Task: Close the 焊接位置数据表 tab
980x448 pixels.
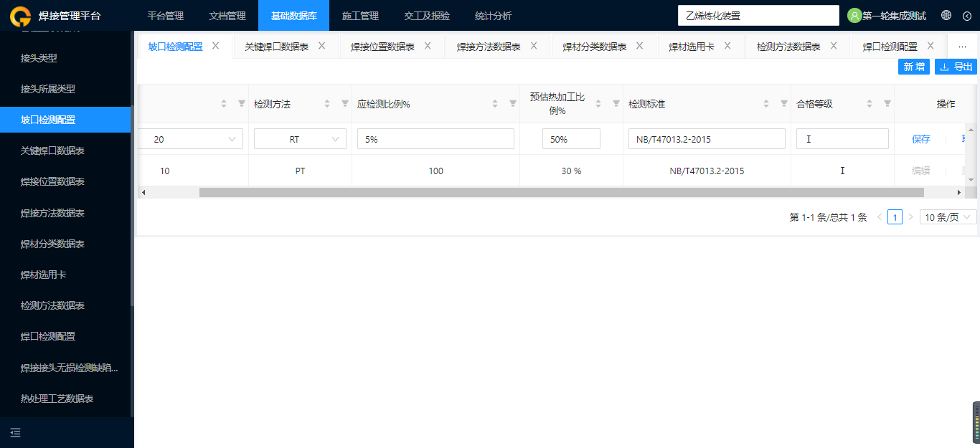Action: tap(428, 46)
